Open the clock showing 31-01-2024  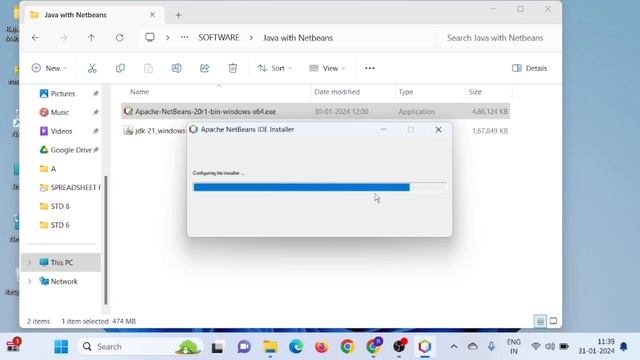click(596, 347)
